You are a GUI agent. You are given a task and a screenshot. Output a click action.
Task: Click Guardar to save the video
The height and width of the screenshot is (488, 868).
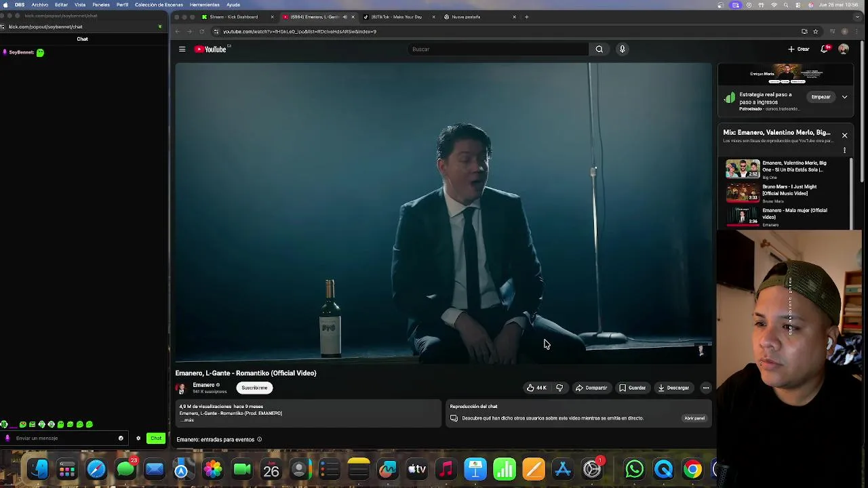pyautogui.click(x=632, y=388)
